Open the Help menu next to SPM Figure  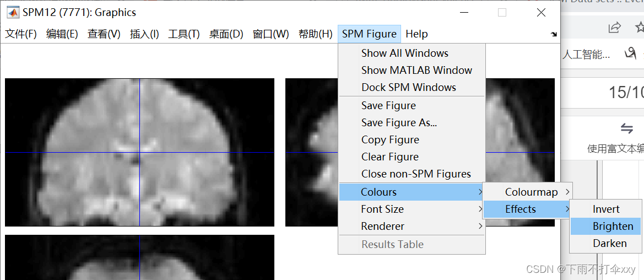pos(416,34)
